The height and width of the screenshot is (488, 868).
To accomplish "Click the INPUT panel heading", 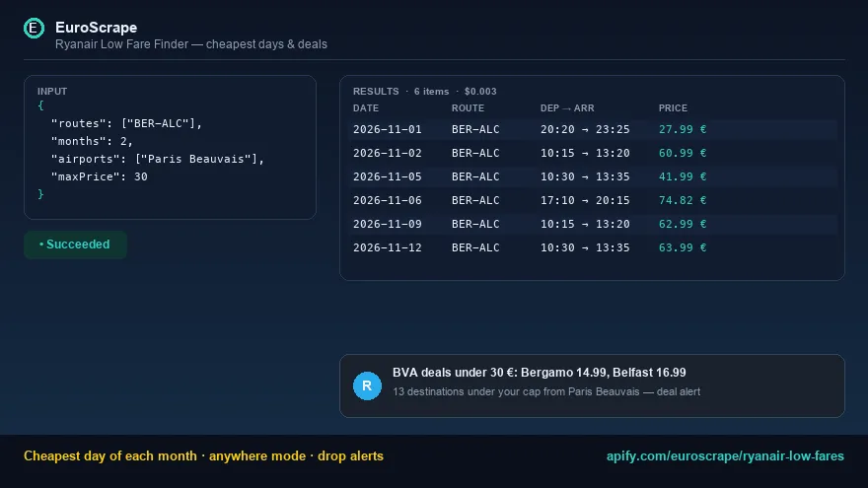I will [x=52, y=92].
